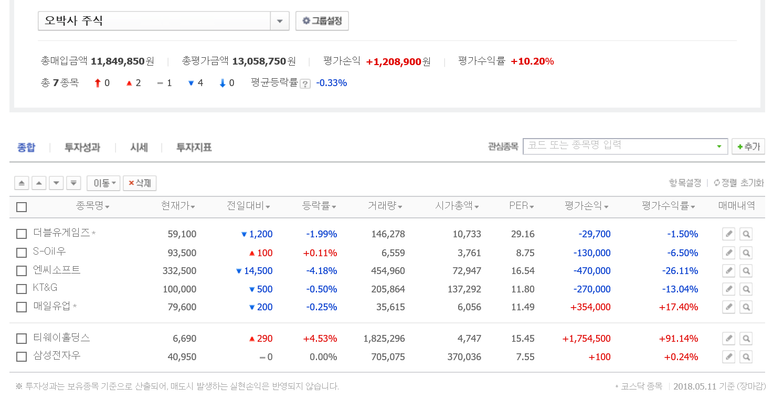Switch to the 투자지표 tab
This screenshot has width=773, height=399.
tap(194, 147)
